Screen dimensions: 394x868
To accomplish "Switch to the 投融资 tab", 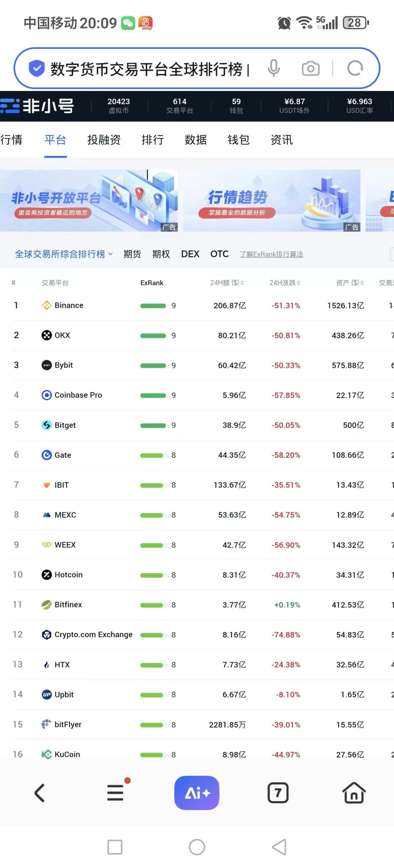I will pyautogui.click(x=104, y=140).
